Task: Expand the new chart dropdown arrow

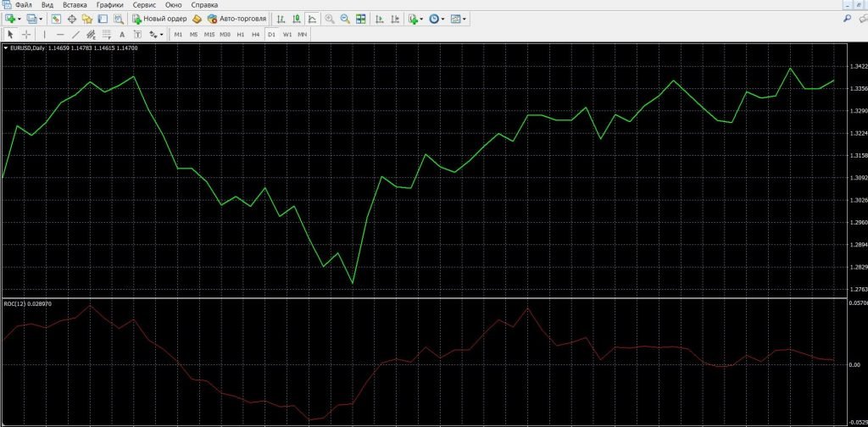Action: (x=21, y=19)
